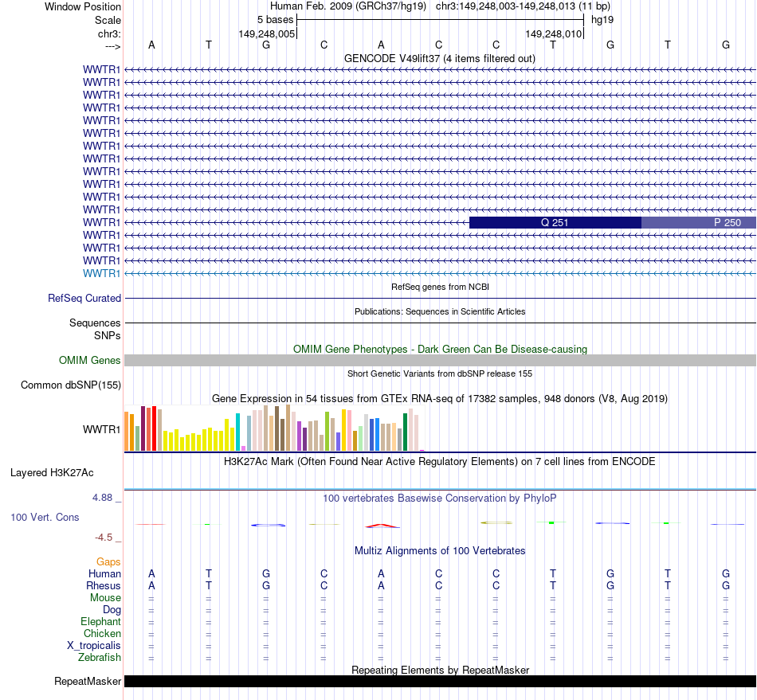Open the GENCODE V49lift37 track title

click(439, 58)
